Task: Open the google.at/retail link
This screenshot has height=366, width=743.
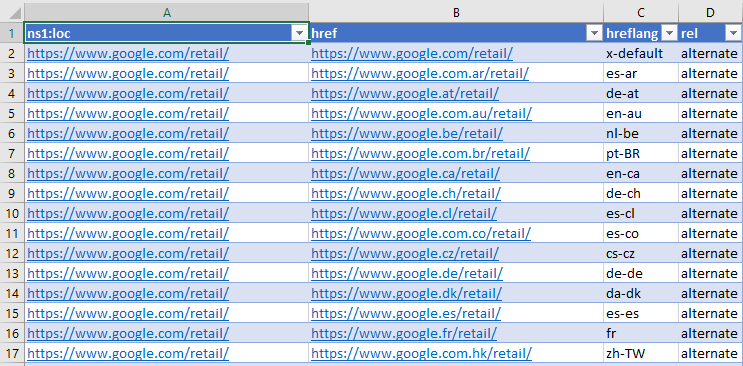Action: (405, 93)
